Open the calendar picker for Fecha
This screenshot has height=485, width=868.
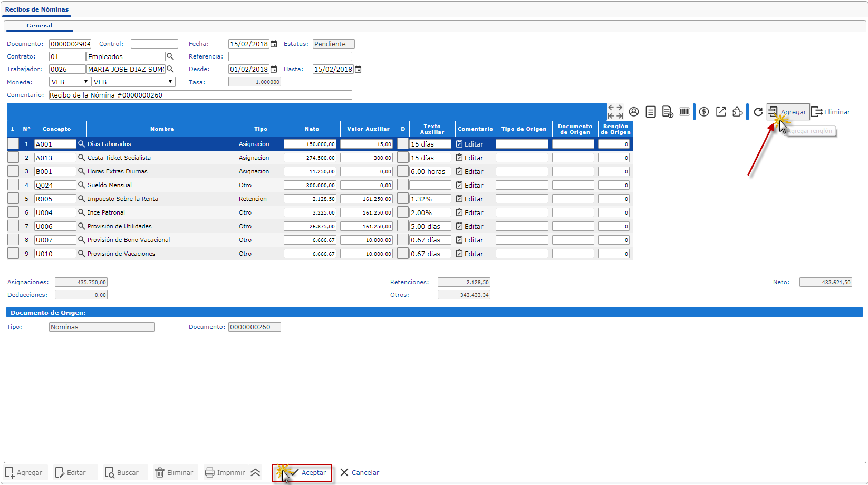pos(274,44)
